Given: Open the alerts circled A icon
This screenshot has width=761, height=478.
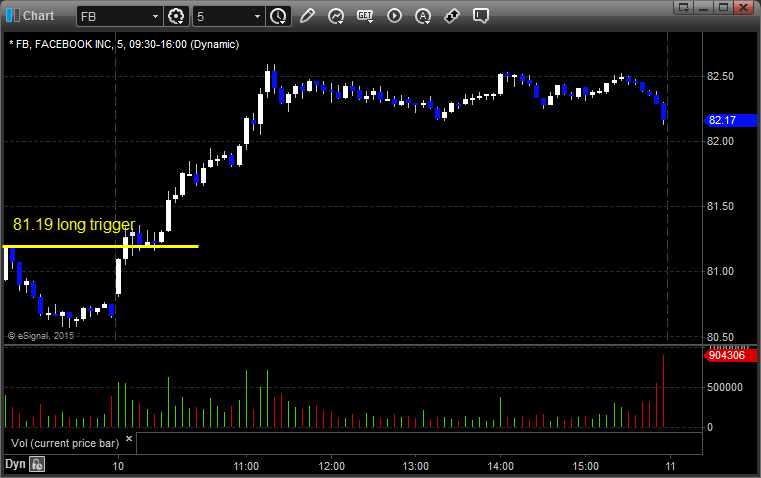Looking at the screenshot, I should pos(423,16).
